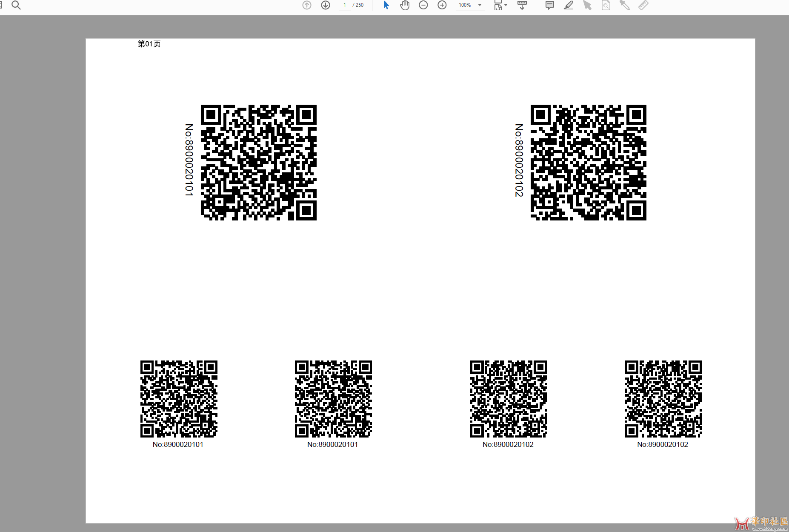
Task: Select the highlighter pen tool
Action: coord(569,5)
